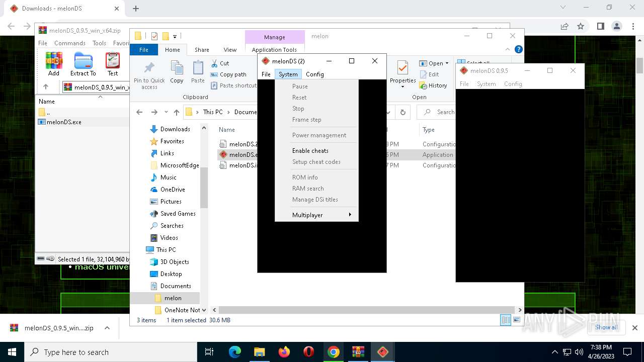
Task: Bookmark this page with the star icon
Action: pyautogui.click(x=581, y=26)
